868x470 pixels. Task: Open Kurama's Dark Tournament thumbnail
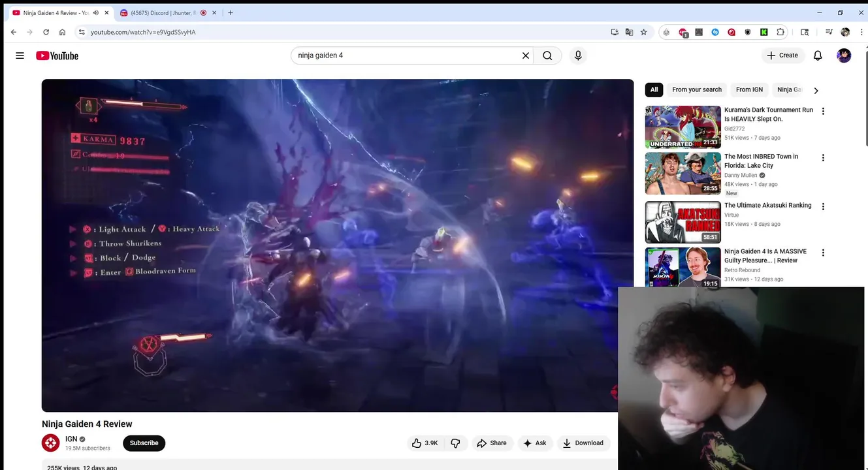[x=683, y=127]
